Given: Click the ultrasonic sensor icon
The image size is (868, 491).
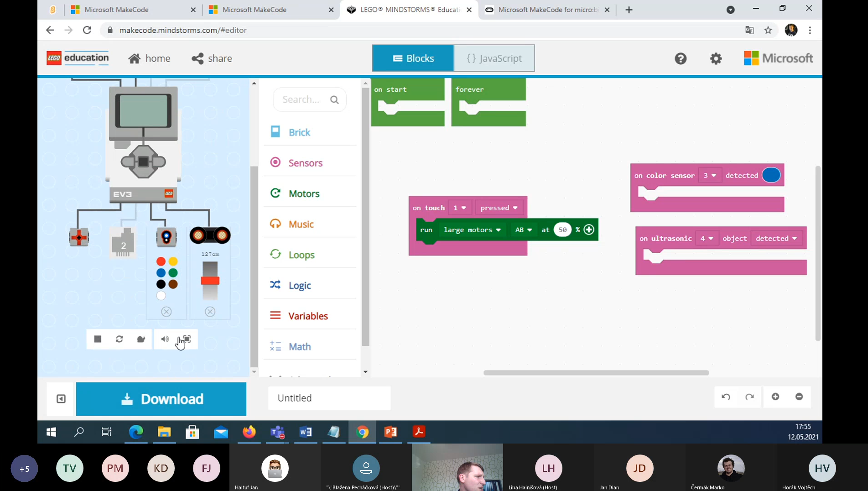Looking at the screenshot, I should click(210, 235).
